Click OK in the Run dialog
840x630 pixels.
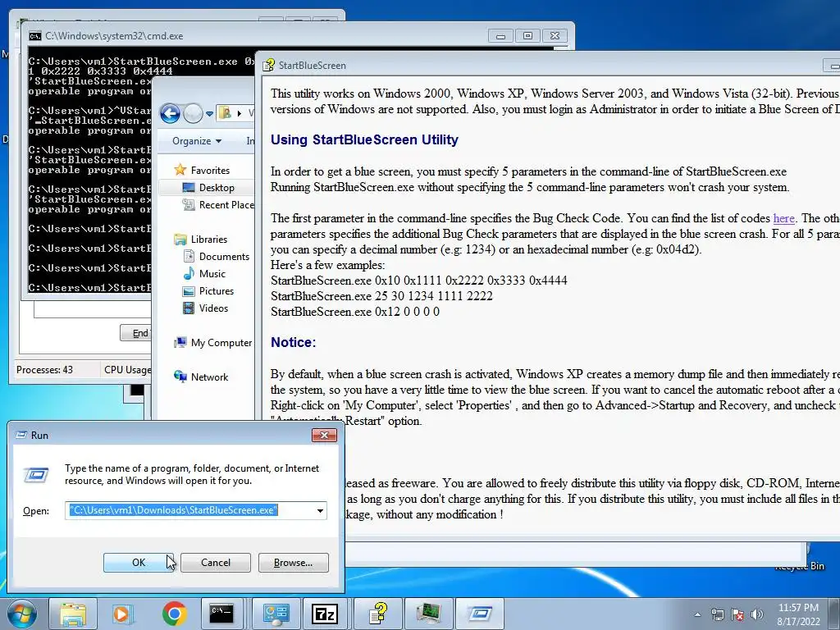point(138,563)
